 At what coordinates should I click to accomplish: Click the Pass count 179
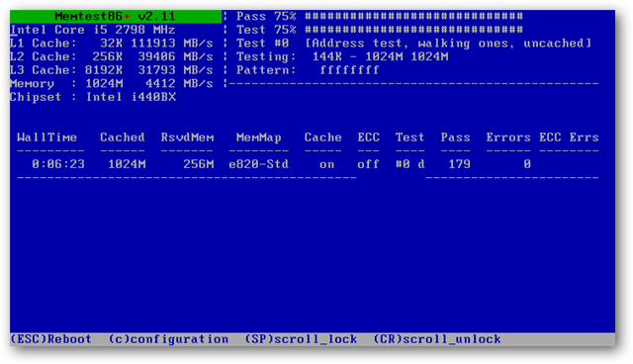point(459,164)
